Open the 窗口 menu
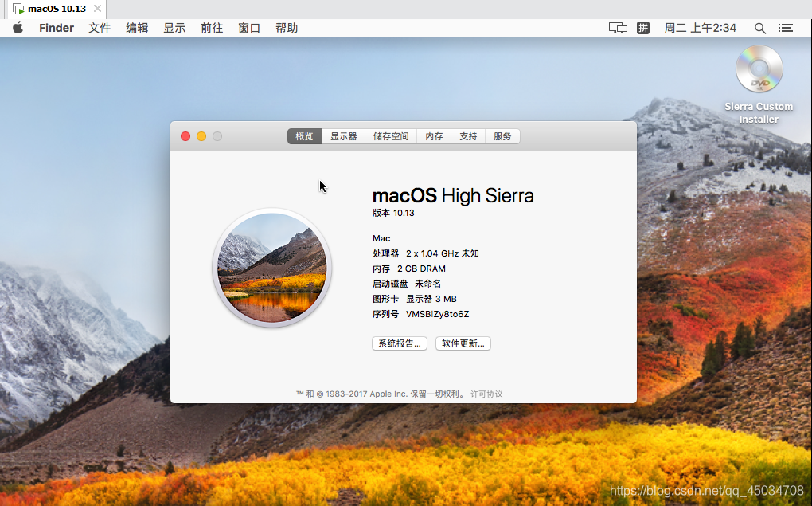 pyautogui.click(x=249, y=28)
